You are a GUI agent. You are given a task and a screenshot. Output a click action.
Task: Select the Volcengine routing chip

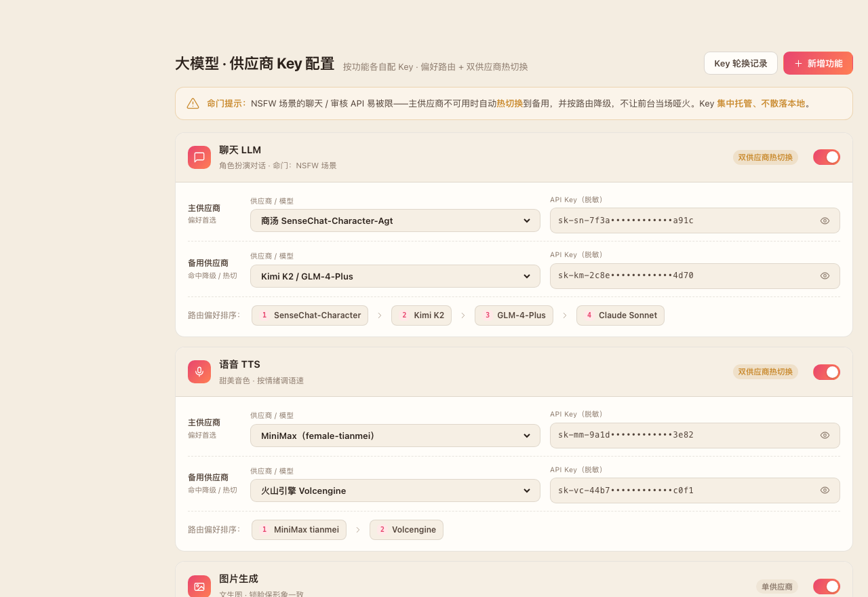406,530
